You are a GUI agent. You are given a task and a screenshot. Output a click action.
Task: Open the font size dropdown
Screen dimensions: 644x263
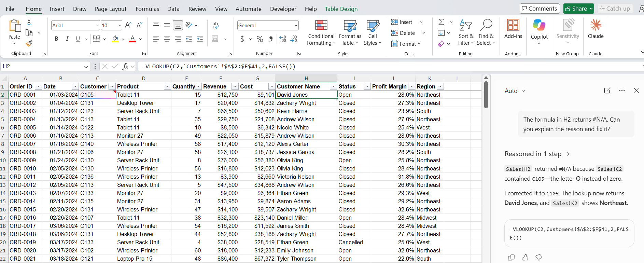pos(119,25)
